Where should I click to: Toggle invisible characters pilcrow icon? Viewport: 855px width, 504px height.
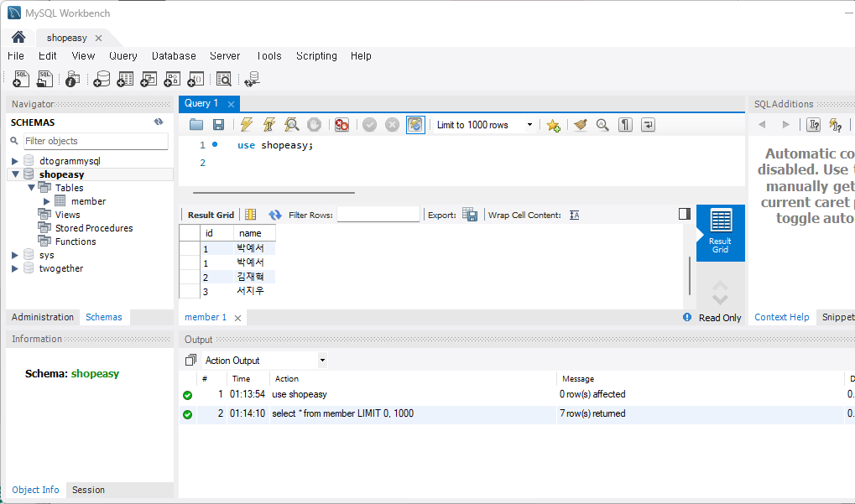tap(625, 125)
